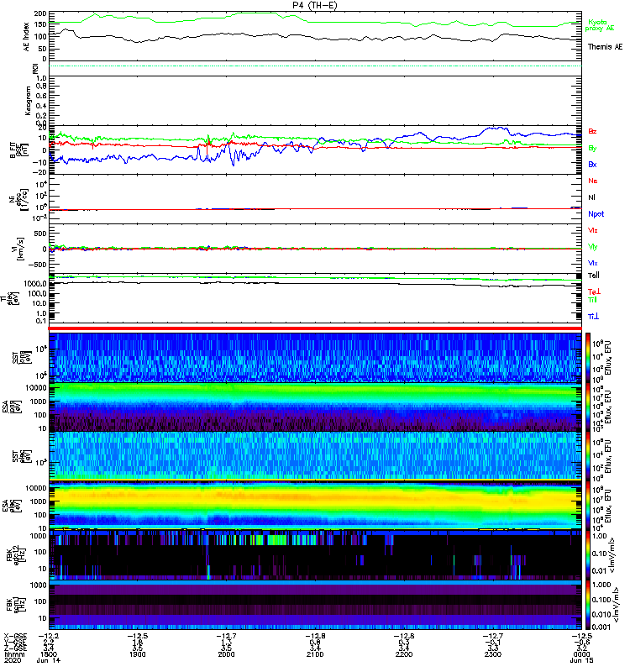Click the "1900" time tick label
630x672 pixels.
coord(138,654)
